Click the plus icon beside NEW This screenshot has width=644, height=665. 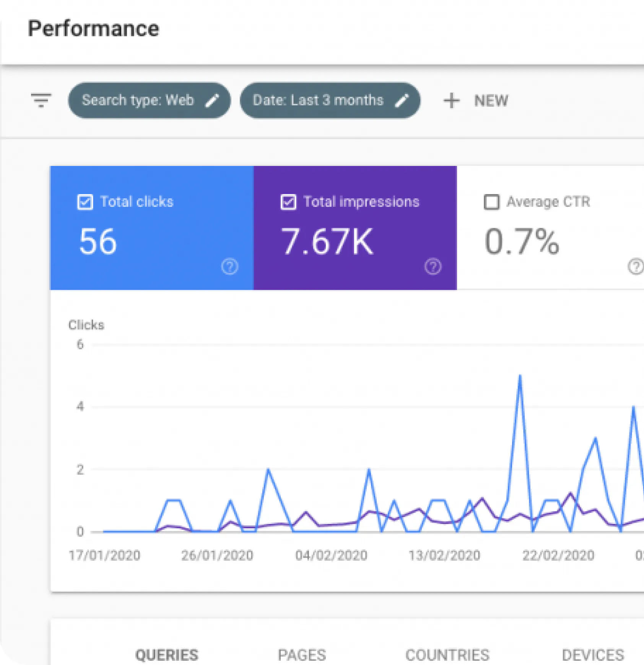(451, 101)
